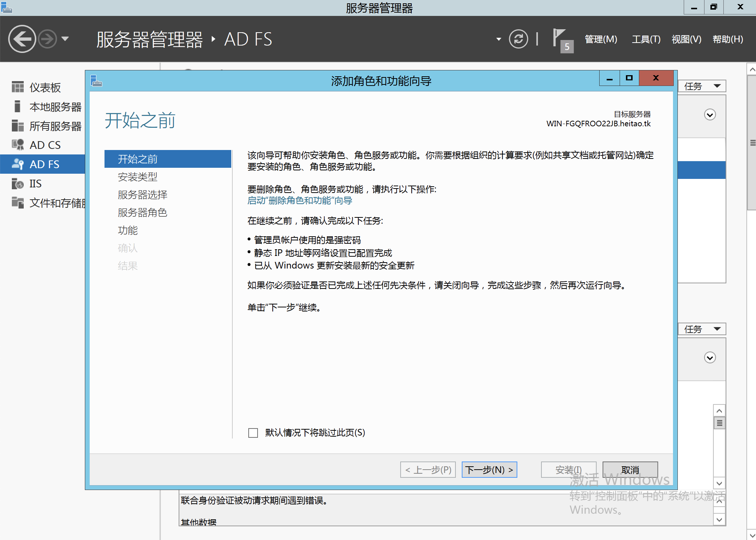Expand the lower panel chevron circle

click(x=710, y=358)
